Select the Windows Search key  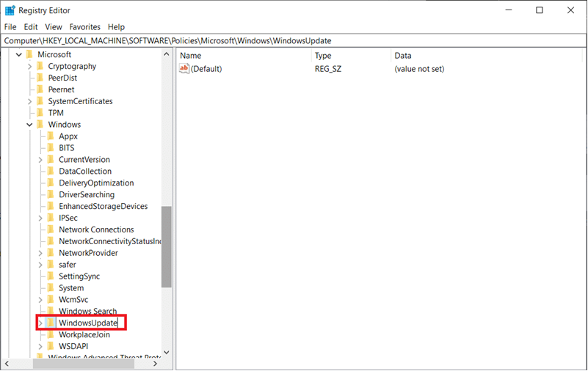(88, 311)
